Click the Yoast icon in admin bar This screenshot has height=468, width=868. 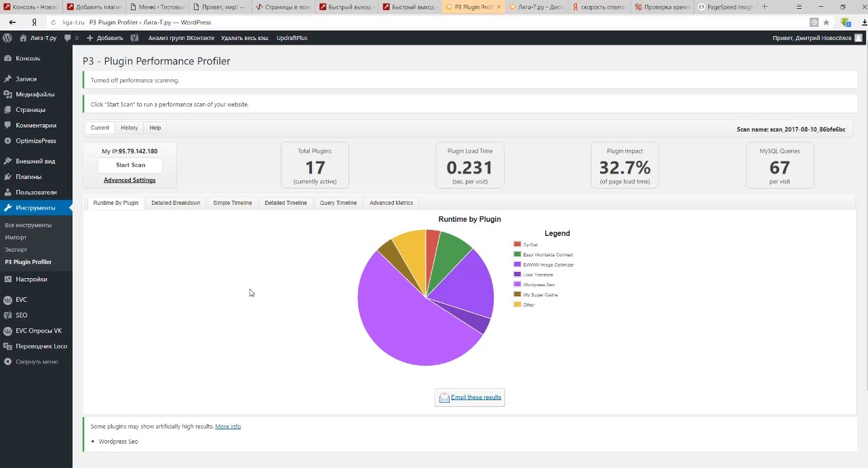point(134,38)
